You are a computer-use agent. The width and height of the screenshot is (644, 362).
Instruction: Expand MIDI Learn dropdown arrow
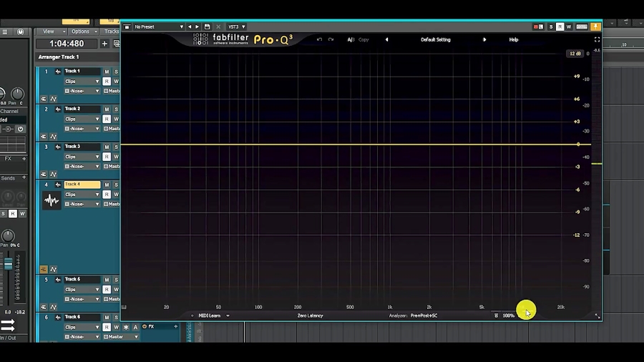pos(228,315)
